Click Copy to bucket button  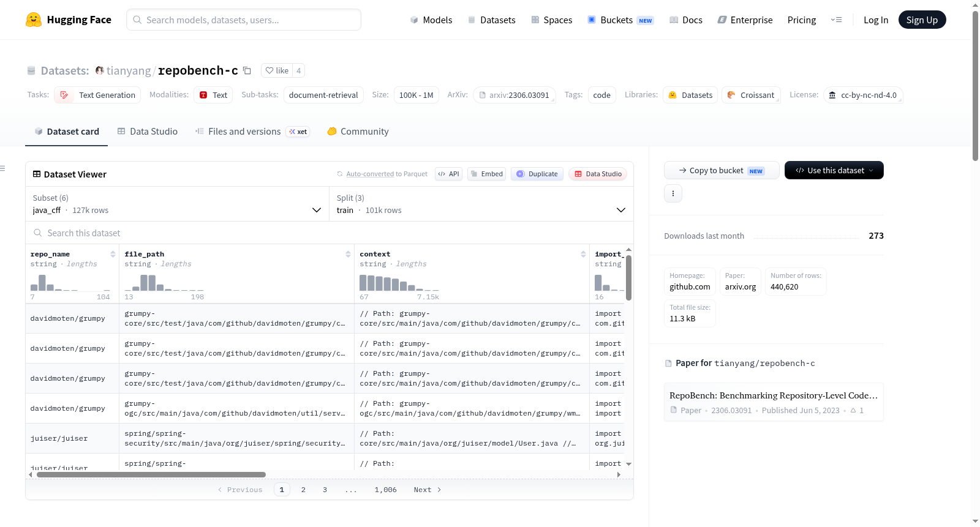coord(722,170)
